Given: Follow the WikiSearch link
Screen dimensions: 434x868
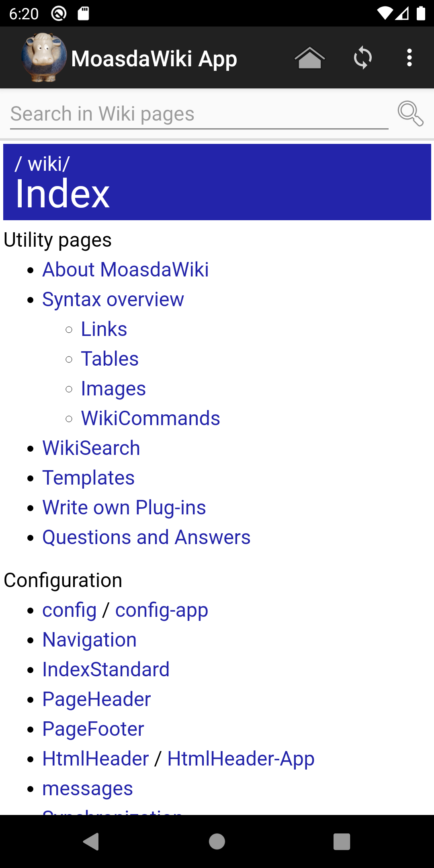Looking at the screenshot, I should [x=91, y=448].
